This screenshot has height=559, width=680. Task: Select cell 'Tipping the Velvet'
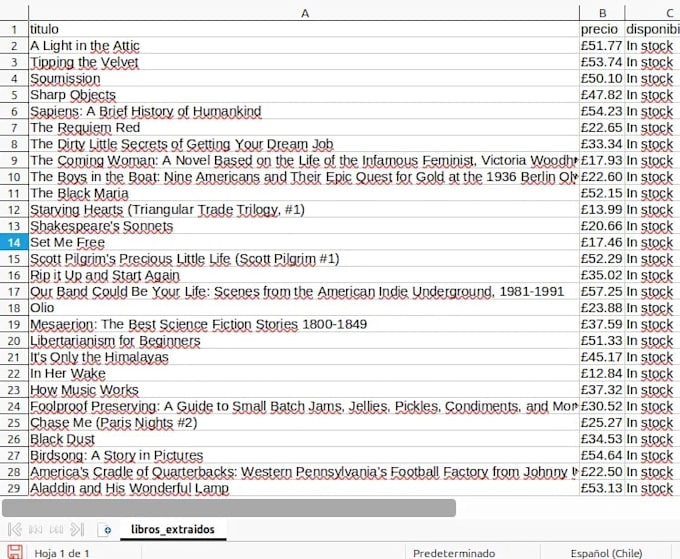tap(304, 62)
